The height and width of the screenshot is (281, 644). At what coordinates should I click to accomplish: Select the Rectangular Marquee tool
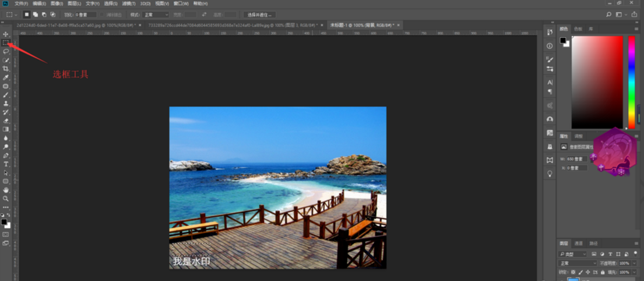click(6, 42)
